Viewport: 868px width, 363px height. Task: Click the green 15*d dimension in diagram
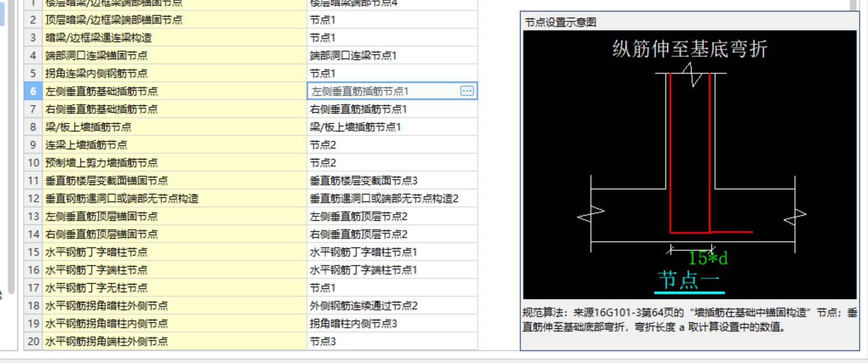pos(708,258)
